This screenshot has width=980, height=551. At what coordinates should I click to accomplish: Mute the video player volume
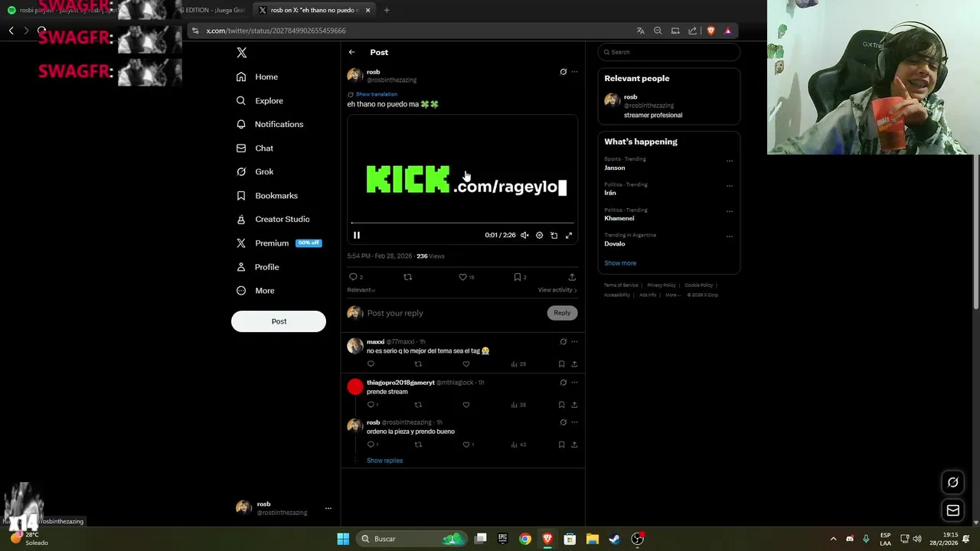(524, 235)
